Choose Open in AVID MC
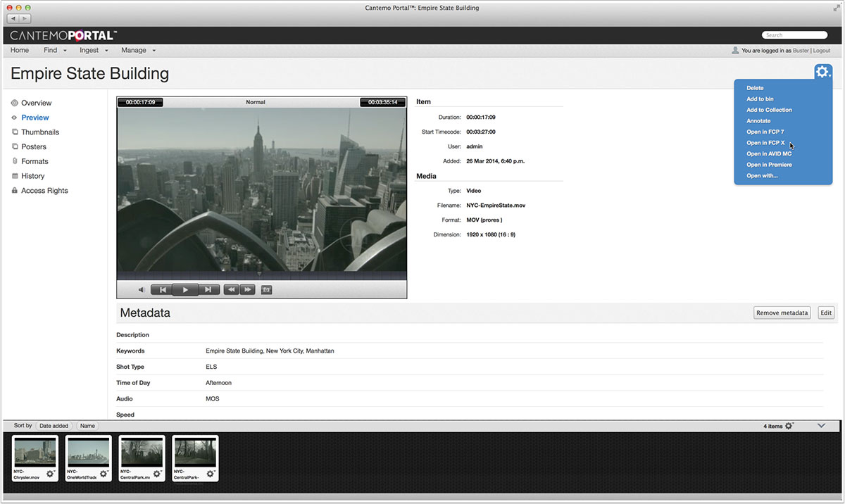This screenshot has width=845, height=504. pos(769,153)
